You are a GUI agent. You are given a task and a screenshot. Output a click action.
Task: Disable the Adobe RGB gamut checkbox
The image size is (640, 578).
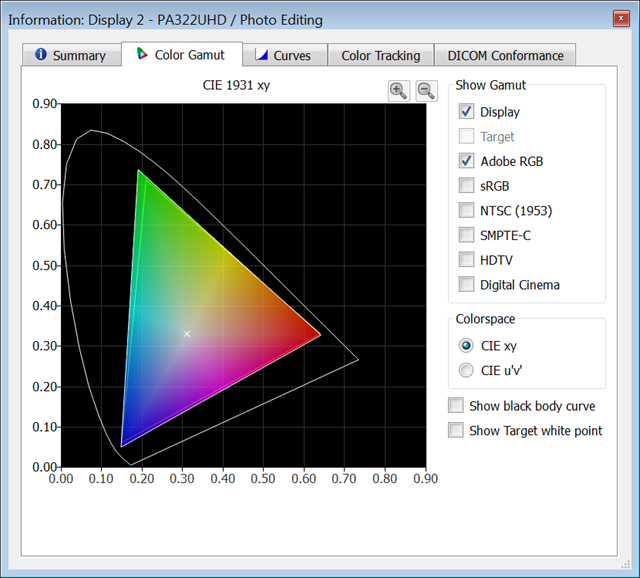(467, 160)
